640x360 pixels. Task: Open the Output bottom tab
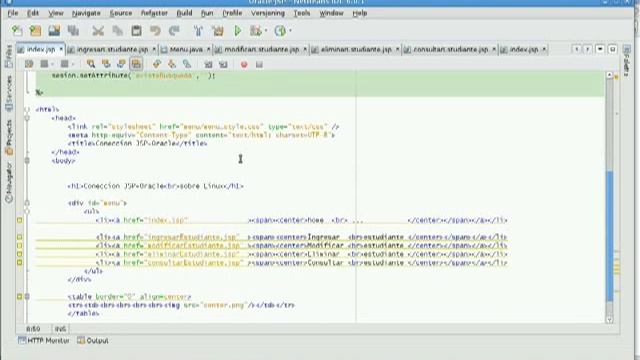(93, 340)
